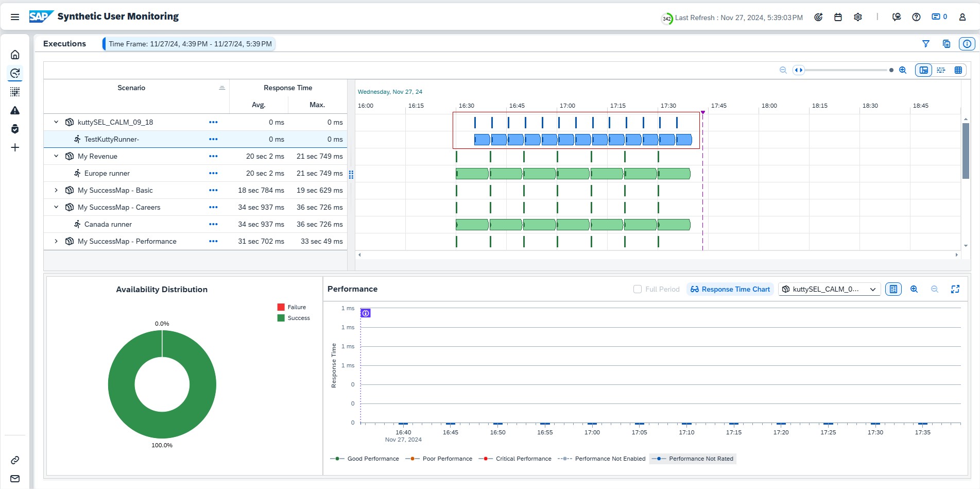Open the help question mark icon
Image resolution: width=980 pixels, height=489 pixels.
tap(916, 17)
